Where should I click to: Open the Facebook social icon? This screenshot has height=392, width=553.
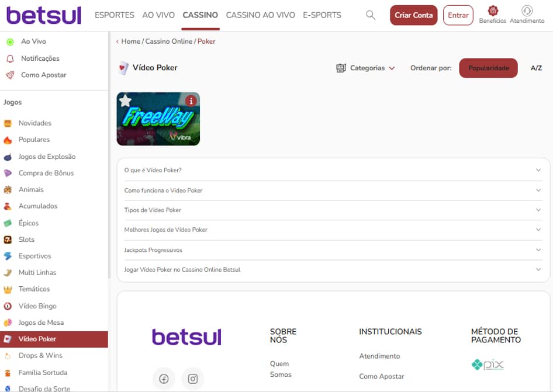[x=164, y=379]
